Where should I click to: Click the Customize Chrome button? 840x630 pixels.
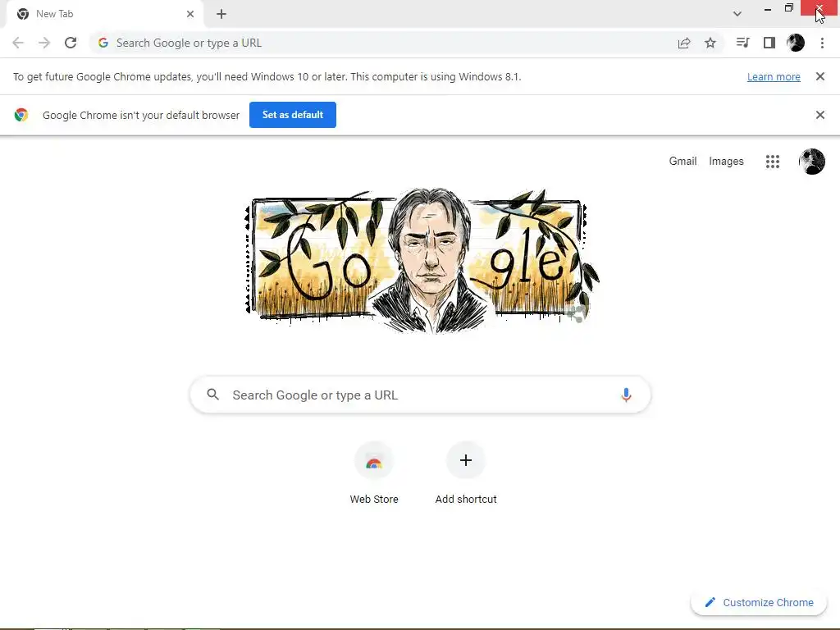[759, 602]
